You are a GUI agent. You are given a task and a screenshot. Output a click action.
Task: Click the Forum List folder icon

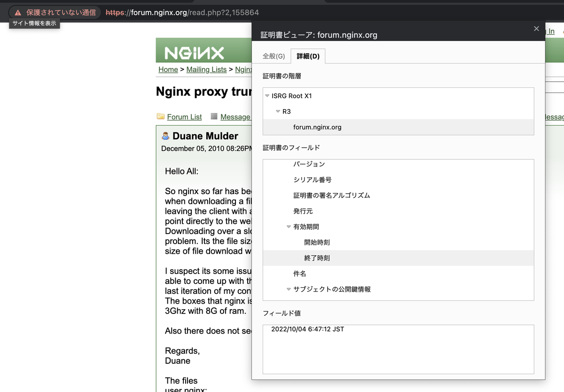pyautogui.click(x=161, y=116)
